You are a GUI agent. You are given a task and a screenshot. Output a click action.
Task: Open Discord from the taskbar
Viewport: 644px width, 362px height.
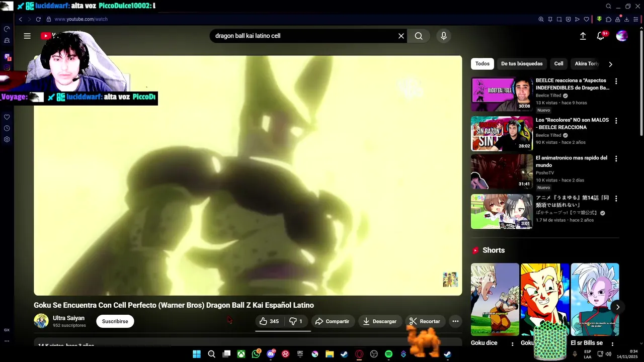271,354
